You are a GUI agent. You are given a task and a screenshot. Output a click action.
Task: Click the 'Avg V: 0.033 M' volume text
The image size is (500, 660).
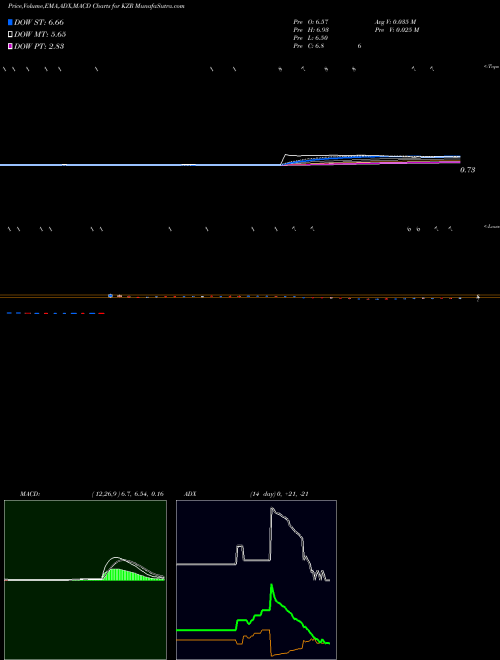[x=396, y=21]
